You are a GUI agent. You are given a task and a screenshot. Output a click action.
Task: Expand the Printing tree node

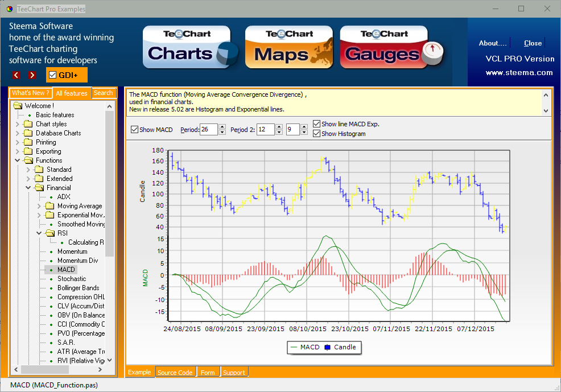[17, 142]
